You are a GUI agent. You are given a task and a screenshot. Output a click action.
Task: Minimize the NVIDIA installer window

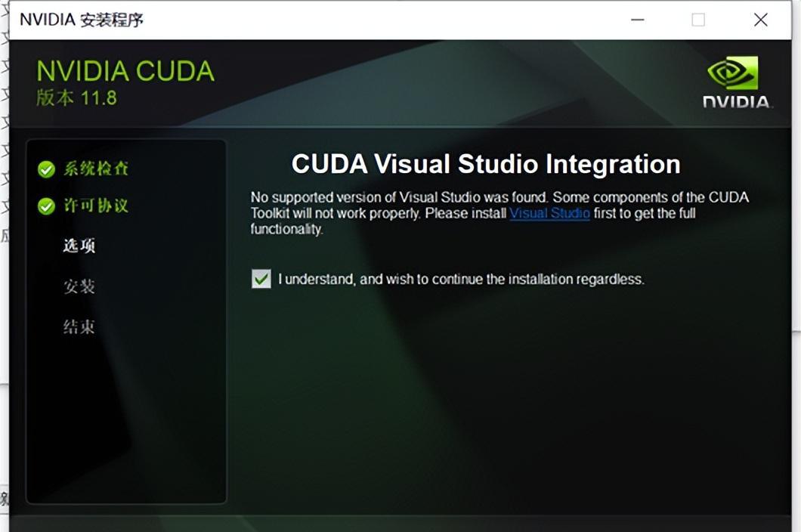click(x=638, y=20)
